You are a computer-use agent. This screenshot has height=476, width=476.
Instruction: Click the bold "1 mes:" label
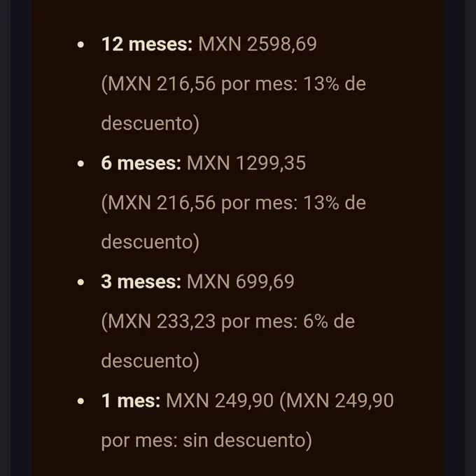click(x=131, y=400)
